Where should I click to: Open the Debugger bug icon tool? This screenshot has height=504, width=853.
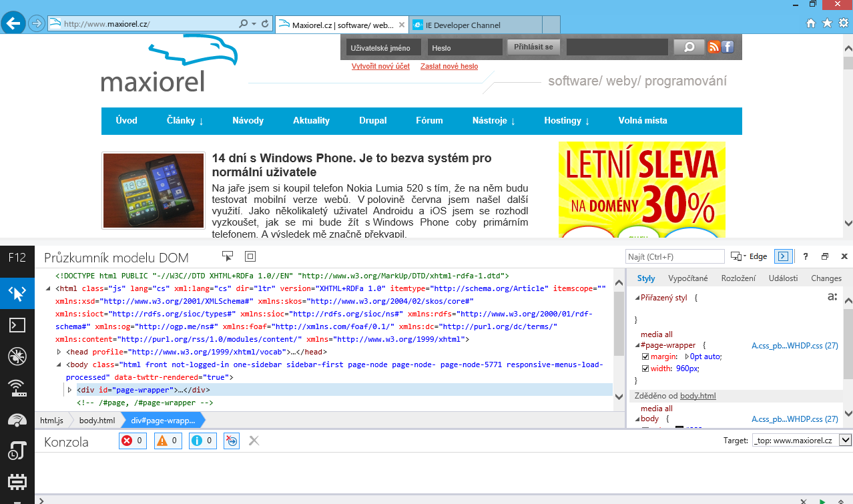(x=17, y=356)
